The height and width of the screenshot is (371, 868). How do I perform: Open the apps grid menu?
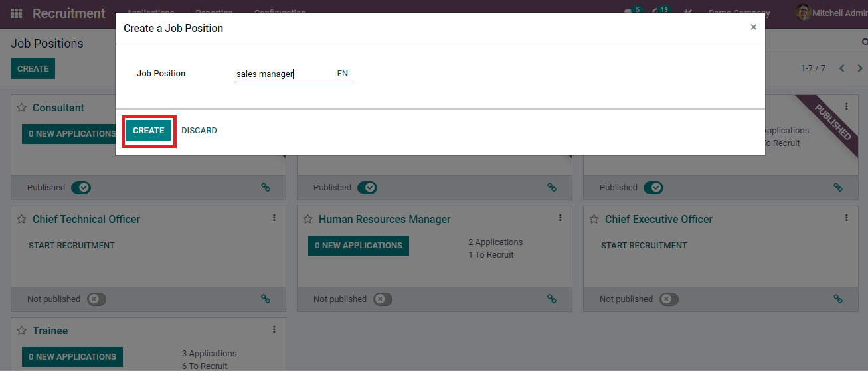click(16, 13)
